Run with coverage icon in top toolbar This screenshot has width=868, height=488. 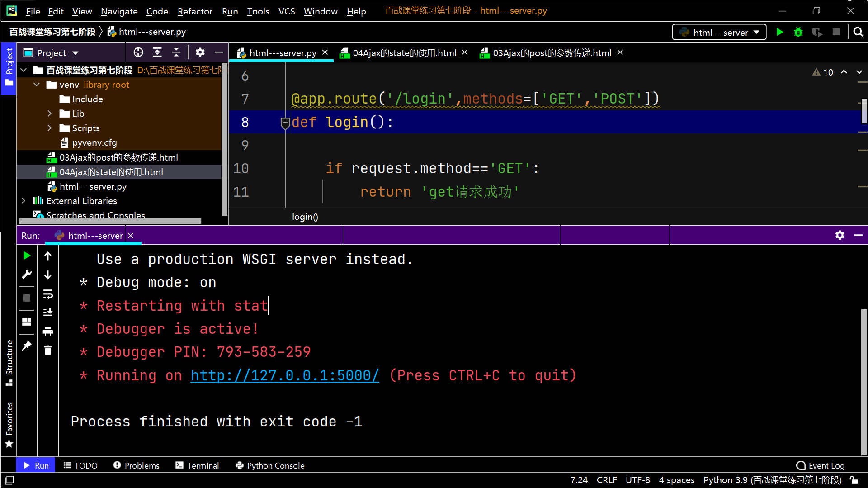pyautogui.click(x=817, y=32)
